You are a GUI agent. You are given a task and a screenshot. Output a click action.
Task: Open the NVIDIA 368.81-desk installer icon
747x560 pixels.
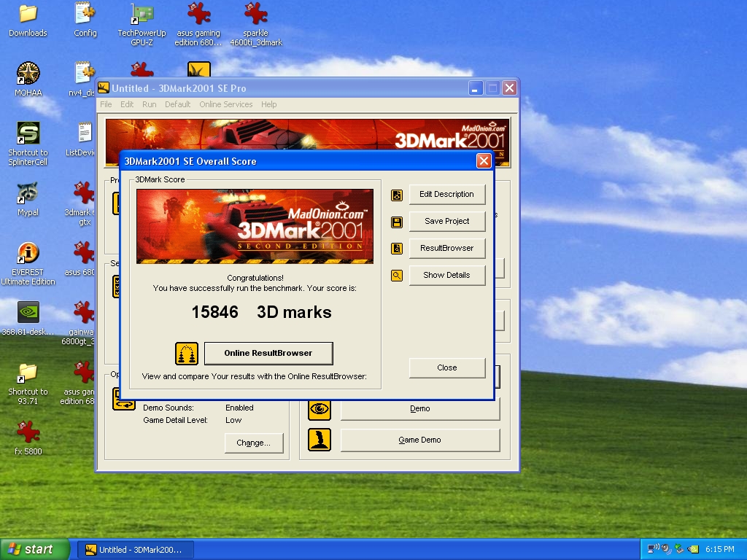point(28,319)
